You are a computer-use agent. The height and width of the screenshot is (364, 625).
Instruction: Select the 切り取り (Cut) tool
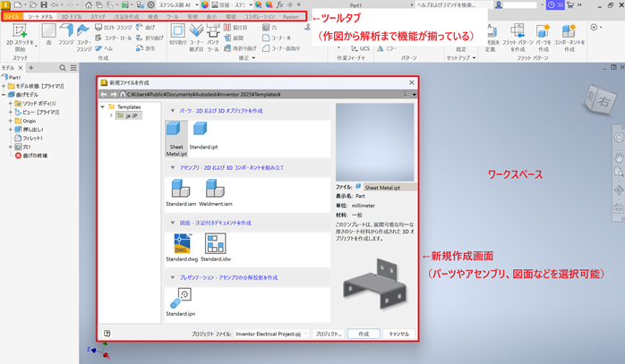coord(178,34)
